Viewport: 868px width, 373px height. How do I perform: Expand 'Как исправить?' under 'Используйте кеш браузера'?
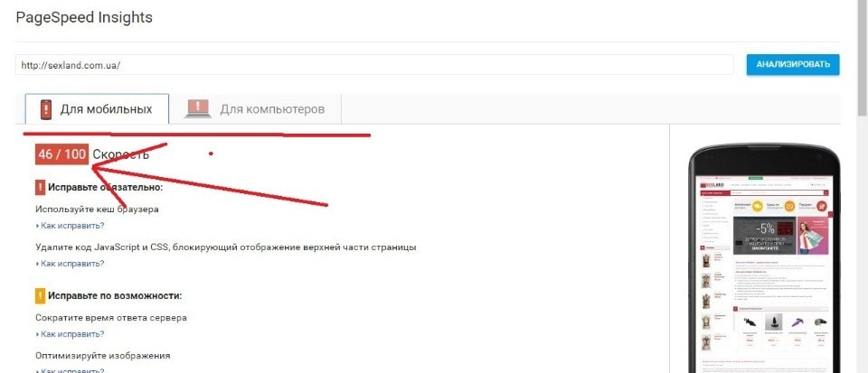pos(71,226)
